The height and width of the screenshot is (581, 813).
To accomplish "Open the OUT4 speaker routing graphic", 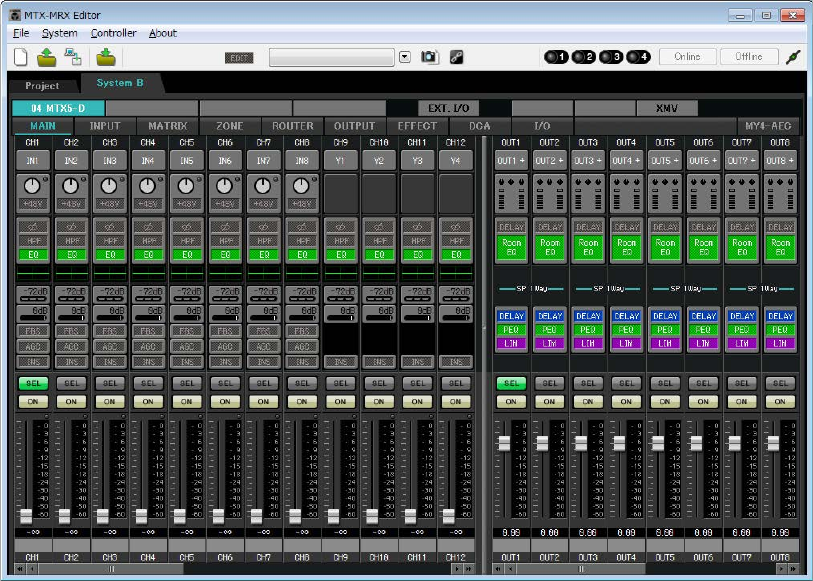I will [x=626, y=194].
